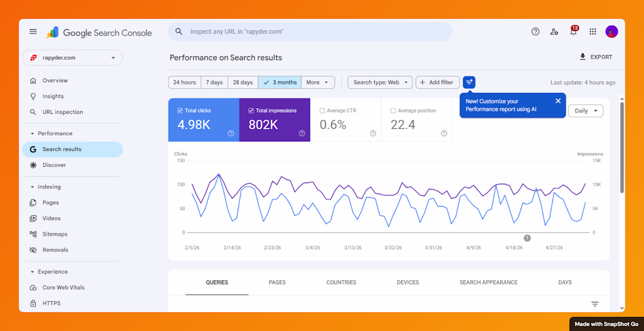
Task: Click the Inspect any URL search field
Action: (310, 32)
